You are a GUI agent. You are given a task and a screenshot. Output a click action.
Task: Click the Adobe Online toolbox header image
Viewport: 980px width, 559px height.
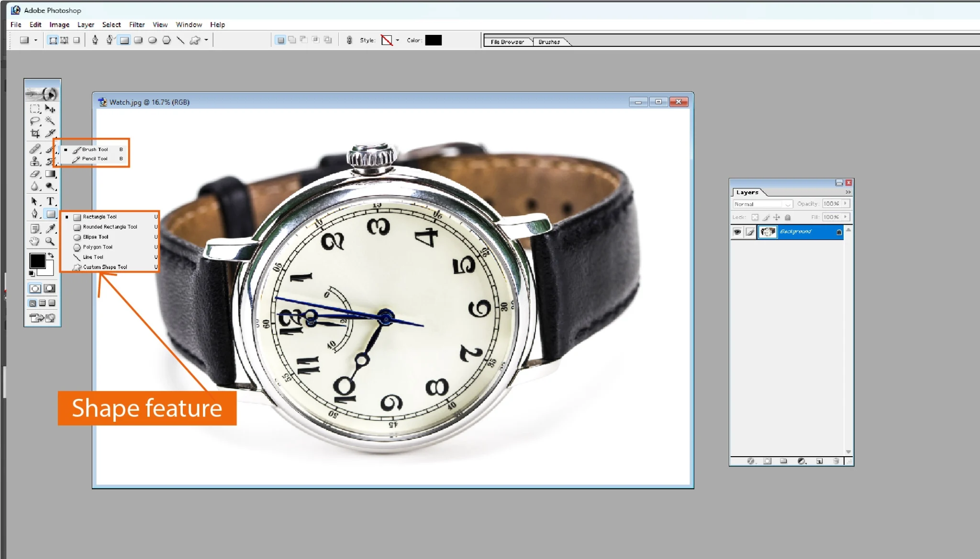pos(42,93)
